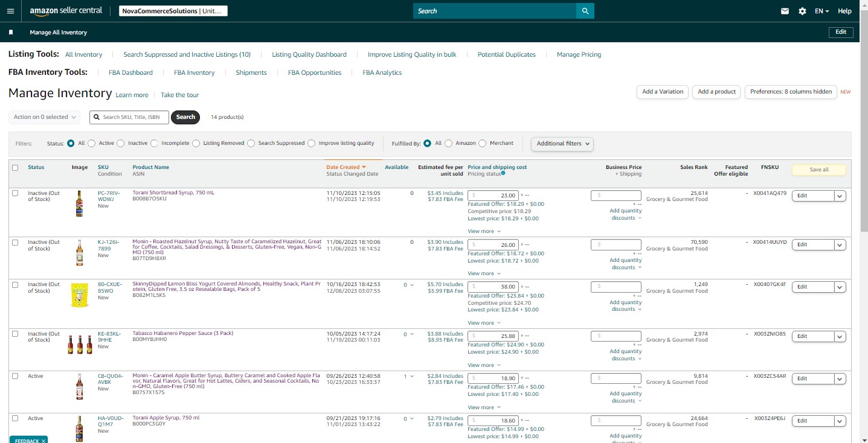Open the All Inventory listing tool

pyautogui.click(x=84, y=54)
